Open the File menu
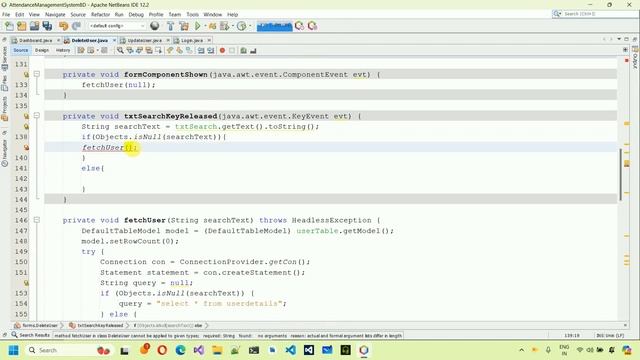Screen dimensions: 640x360 6,14
